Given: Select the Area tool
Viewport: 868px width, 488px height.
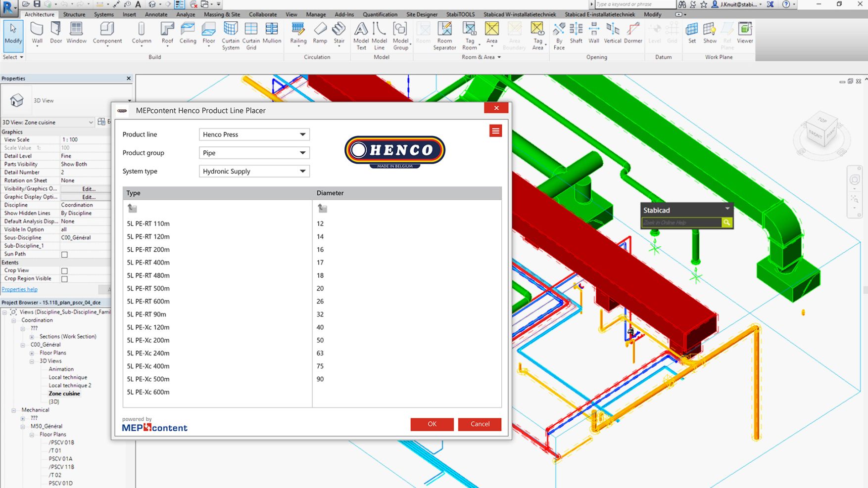Looking at the screenshot, I should [491, 34].
